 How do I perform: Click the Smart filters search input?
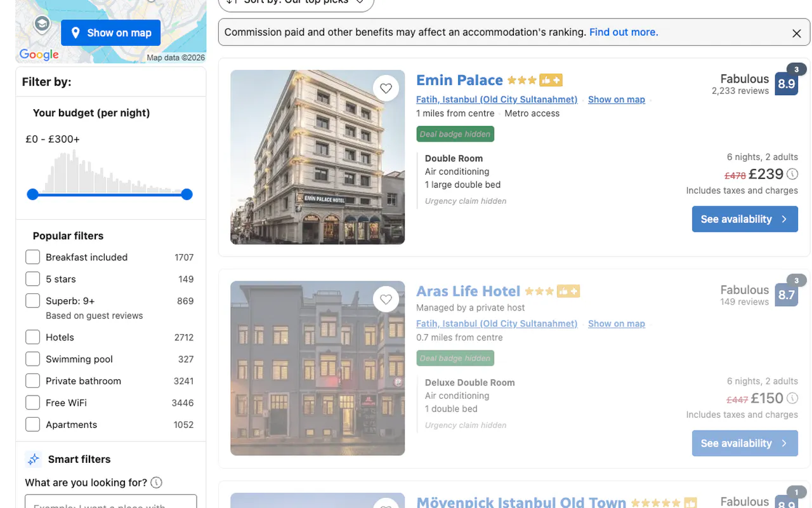click(111, 502)
